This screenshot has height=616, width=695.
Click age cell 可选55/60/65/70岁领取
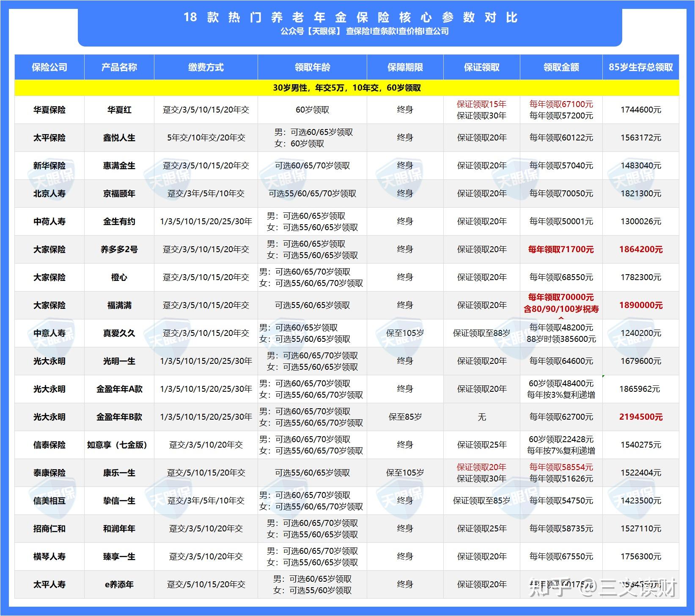tap(313, 194)
